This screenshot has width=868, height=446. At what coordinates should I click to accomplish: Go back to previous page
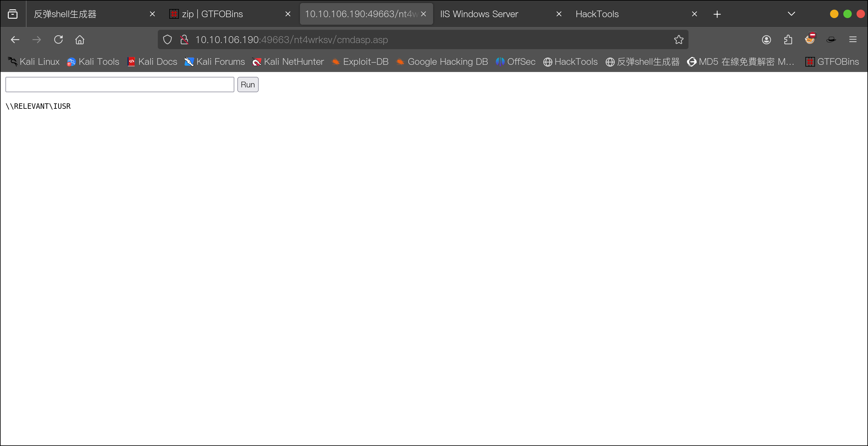pyautogui.click(x=15, y=40)
